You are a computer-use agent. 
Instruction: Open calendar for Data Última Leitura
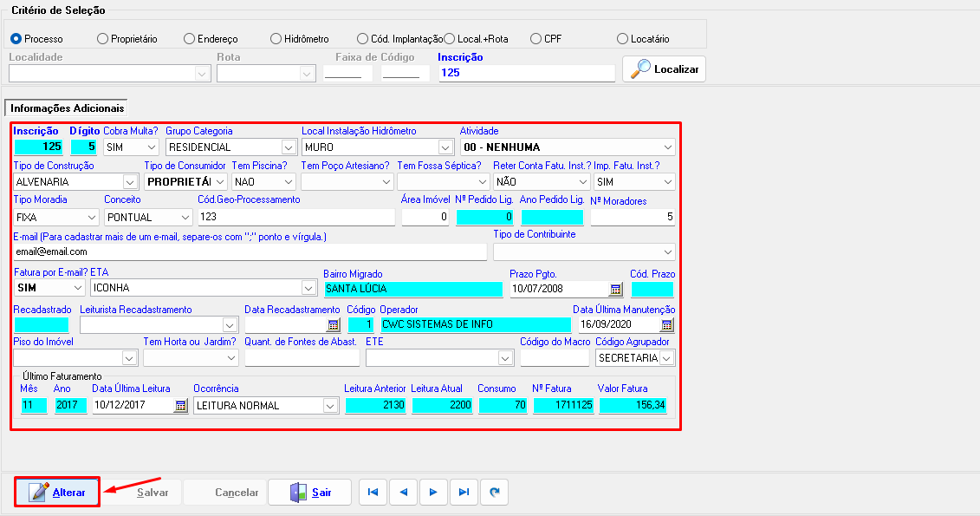coord(180,405)
